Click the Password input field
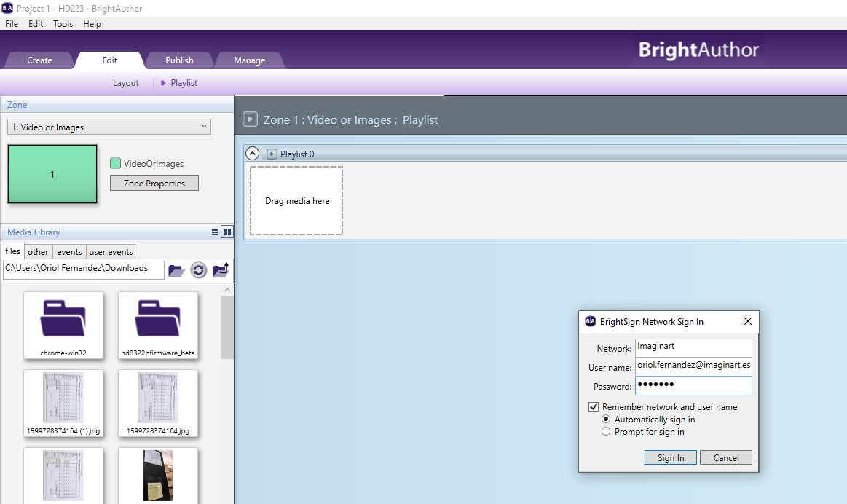The width and height of the screenshot is (847, 504). pos(693,385)
